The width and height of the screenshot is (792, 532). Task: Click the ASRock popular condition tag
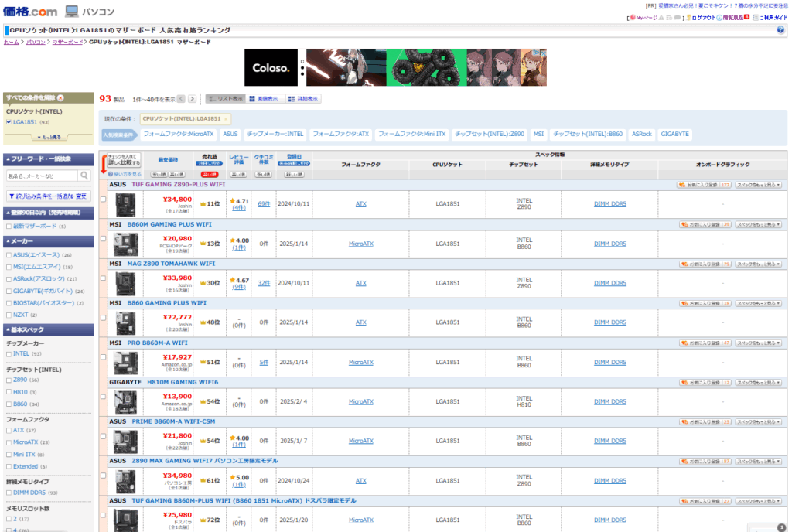click(641, 135)
